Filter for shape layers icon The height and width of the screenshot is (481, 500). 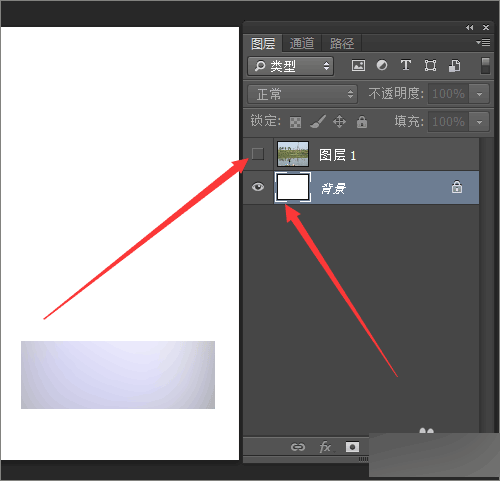430,65
